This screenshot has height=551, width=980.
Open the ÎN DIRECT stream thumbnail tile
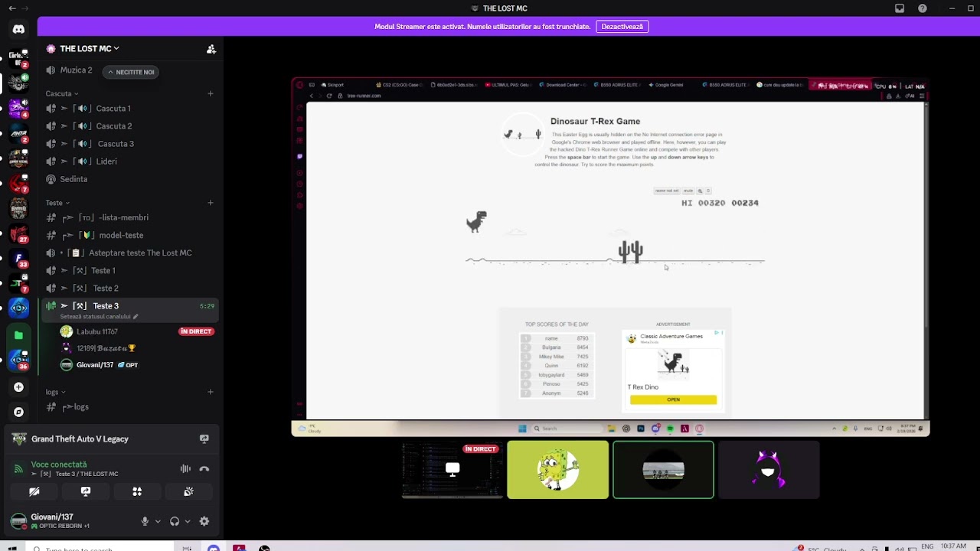coord(452,470)
